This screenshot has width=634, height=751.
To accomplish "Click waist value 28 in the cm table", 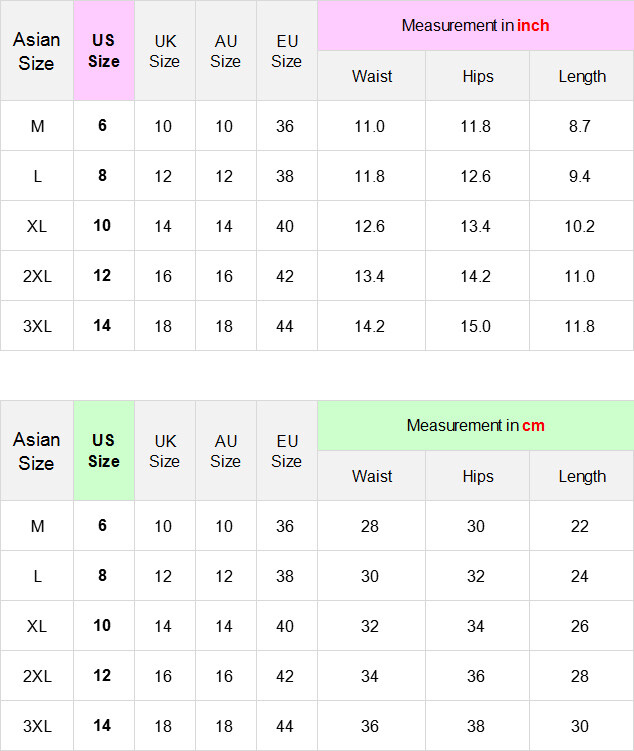I will (370, 526).
